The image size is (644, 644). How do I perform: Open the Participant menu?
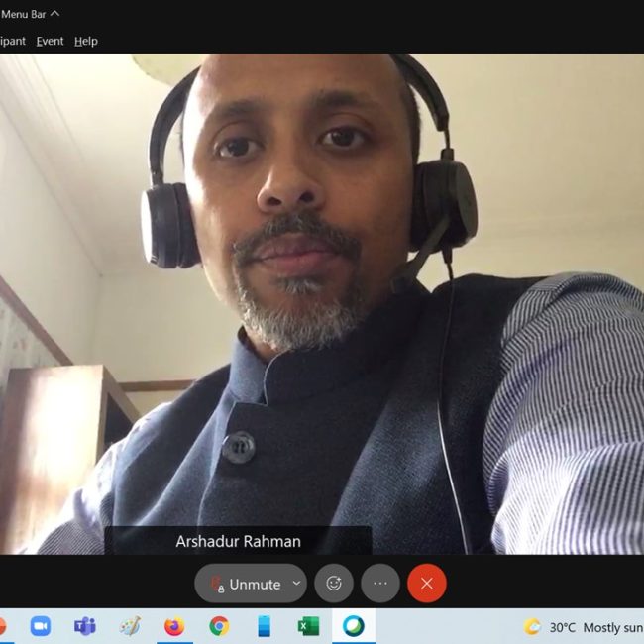[x=13, y=41]
